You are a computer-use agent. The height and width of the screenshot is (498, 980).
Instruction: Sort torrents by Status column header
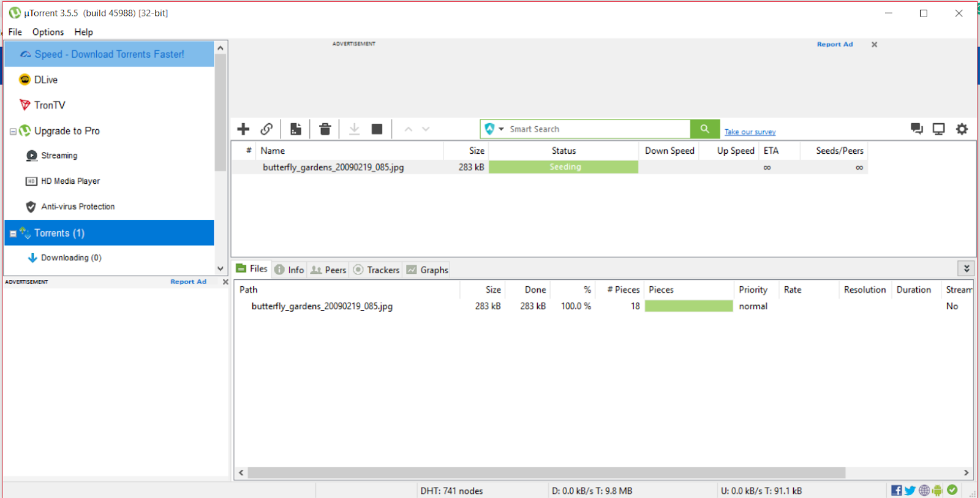(x=563, y=151)
